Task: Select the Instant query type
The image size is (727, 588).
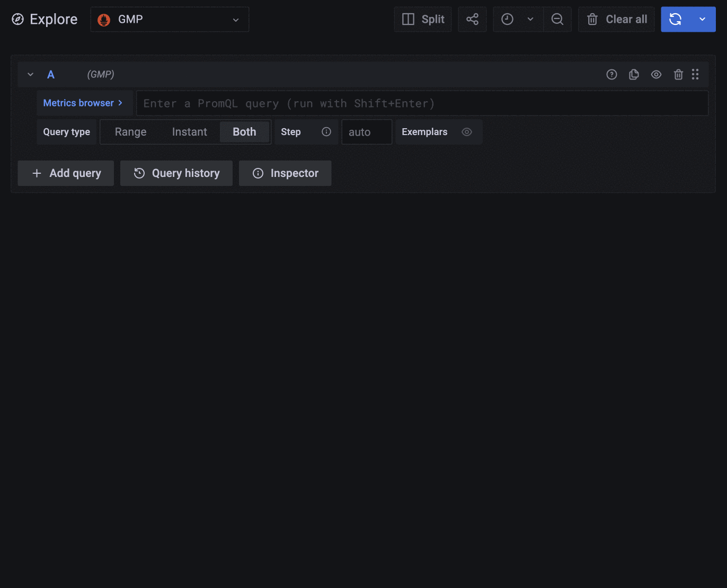Action: point(189,132)
